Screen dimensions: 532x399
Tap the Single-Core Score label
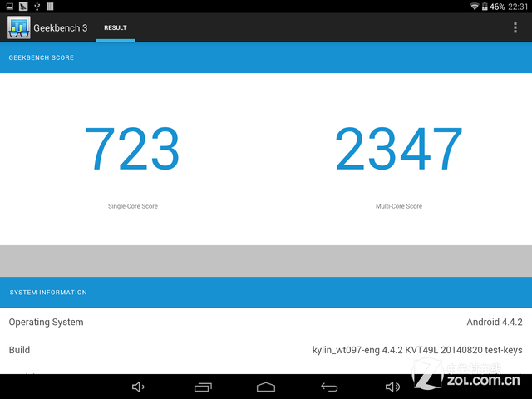(x=133, y=206)
